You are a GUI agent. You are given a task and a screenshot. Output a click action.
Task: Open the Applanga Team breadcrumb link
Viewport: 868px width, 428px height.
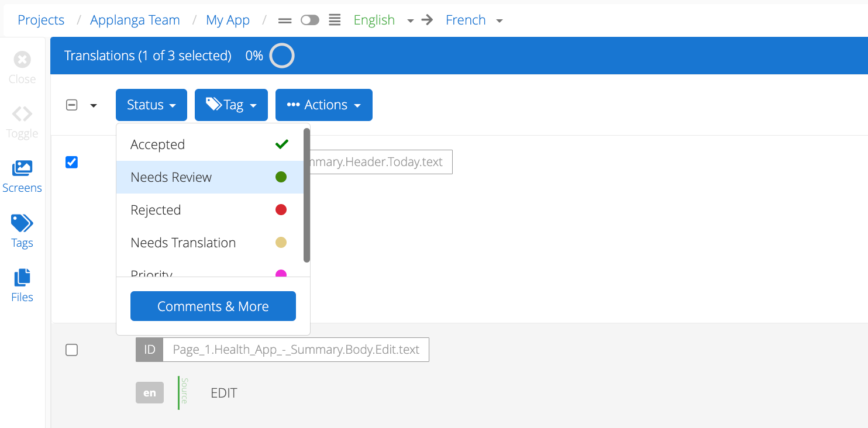(135, 20)
